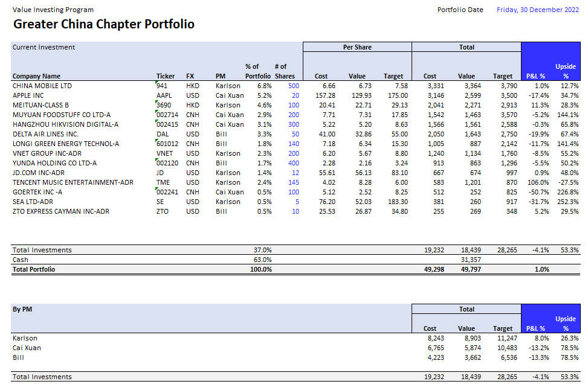Click Apple per-share cost 157.28
588x390 pixels.
tap(326, 95)
